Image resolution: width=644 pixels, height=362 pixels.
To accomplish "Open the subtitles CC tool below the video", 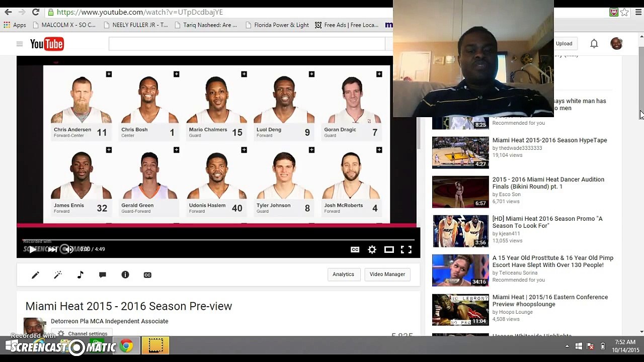I will pos(147,275).
